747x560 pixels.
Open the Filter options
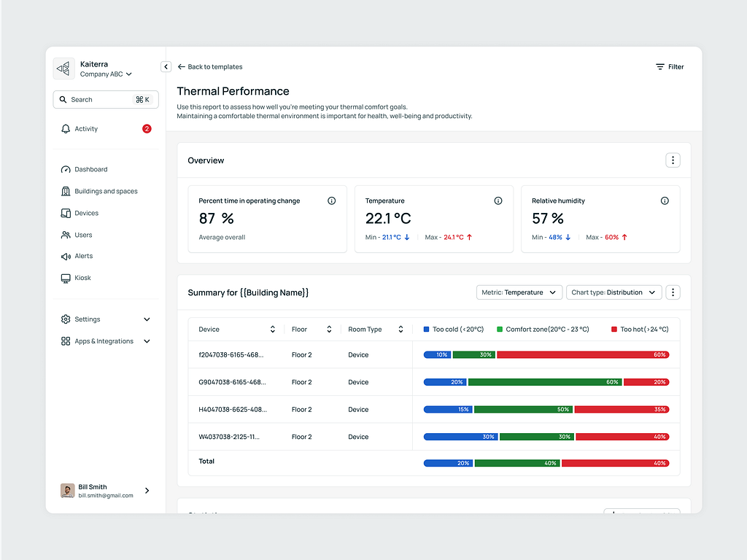[670, 66]
